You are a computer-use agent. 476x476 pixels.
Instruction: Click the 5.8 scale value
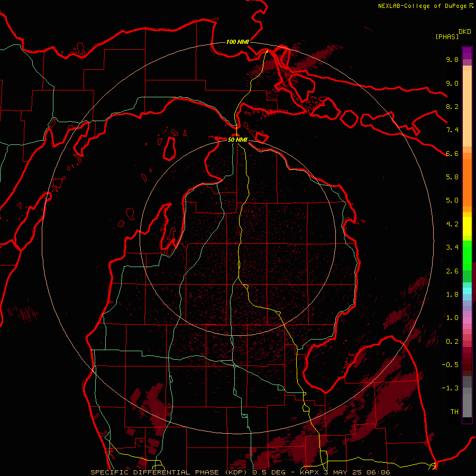452,177
